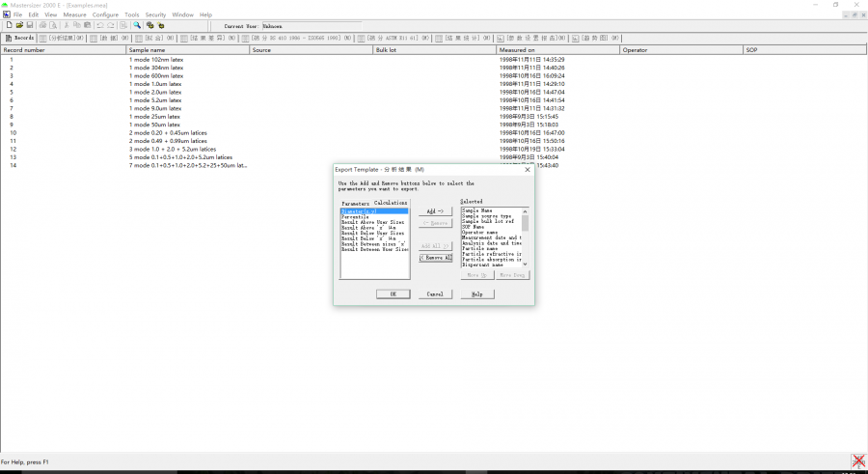Click the Cut scissors toolbar icon
Image resolution: width=868 pixels, height=474 pixels.
(x=67, y=25)
